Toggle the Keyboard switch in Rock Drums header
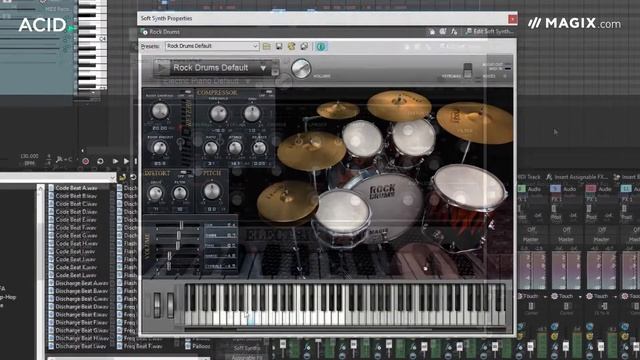The width and height of the screenshot is (640, 360). 468,70
